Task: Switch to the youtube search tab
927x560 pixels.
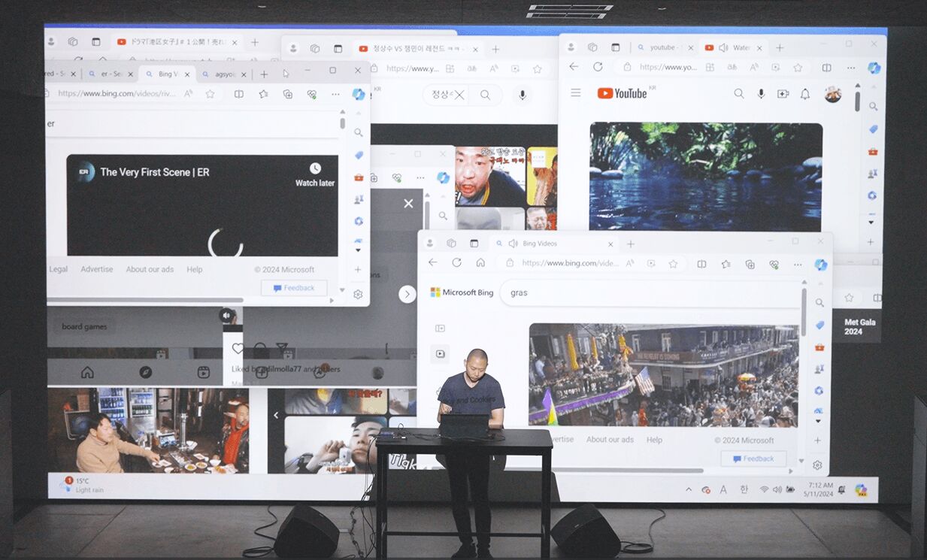Action: [662, 47]
